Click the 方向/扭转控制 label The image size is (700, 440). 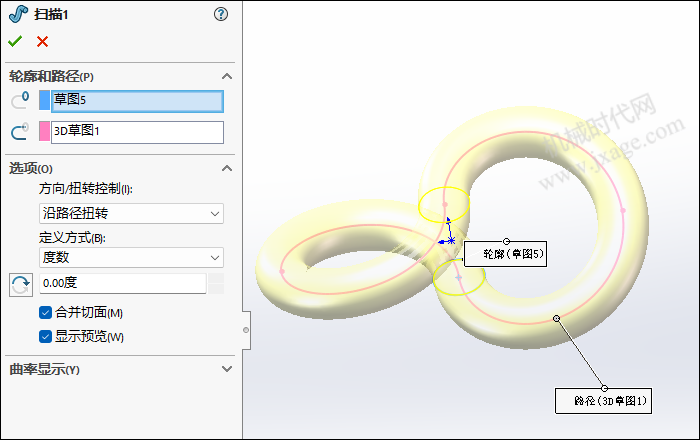pos(86,189)
